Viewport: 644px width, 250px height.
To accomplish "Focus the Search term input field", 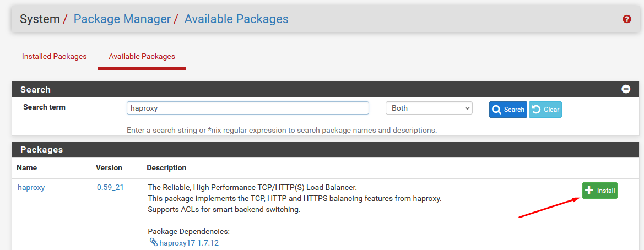I will (247, 108).
